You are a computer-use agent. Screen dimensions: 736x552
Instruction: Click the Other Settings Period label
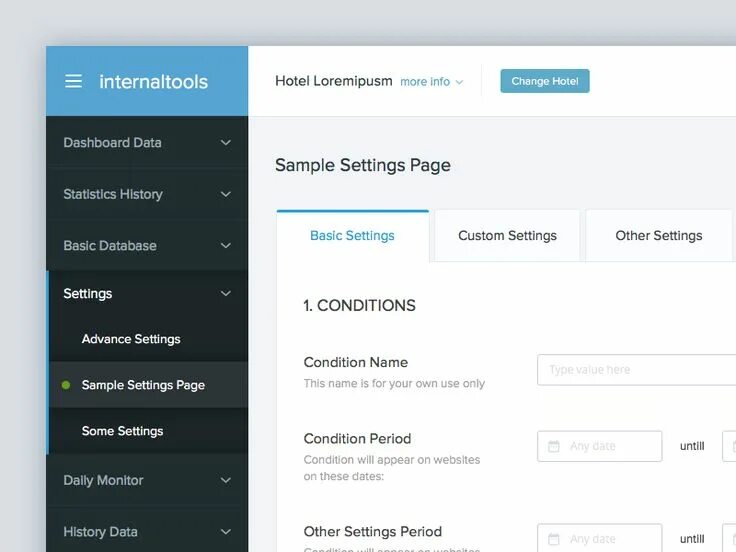373,531
